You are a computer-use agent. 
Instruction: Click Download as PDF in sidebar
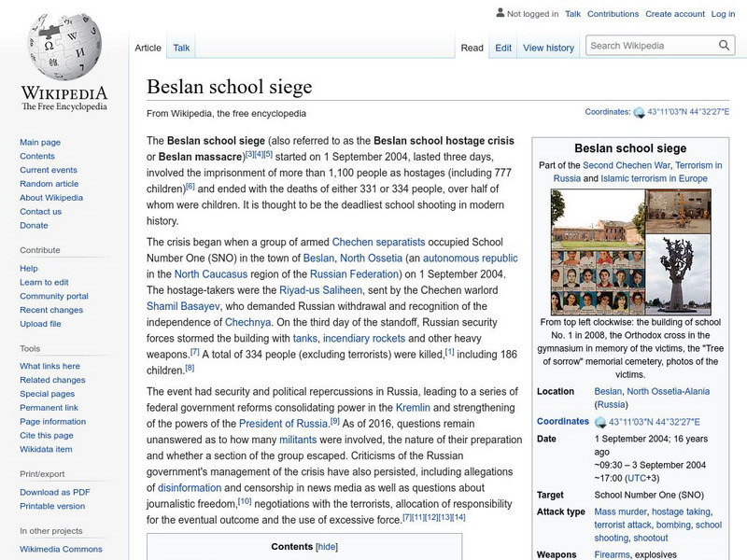55,492
